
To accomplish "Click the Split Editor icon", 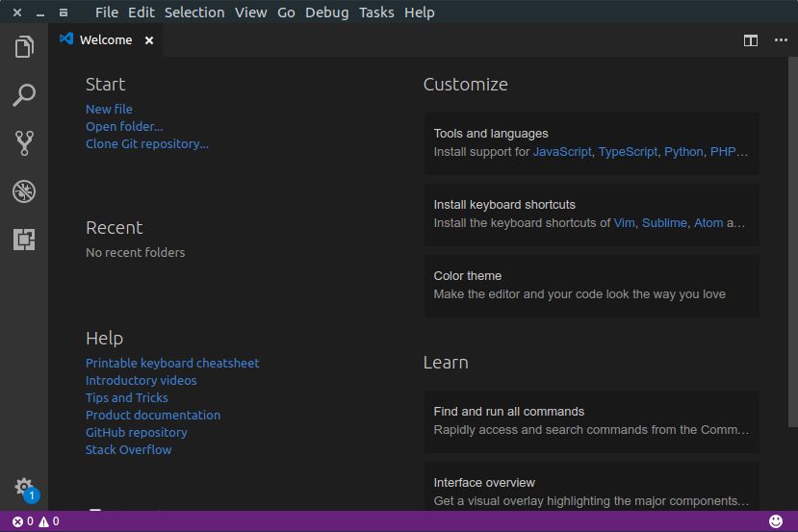I will [751, 40].
